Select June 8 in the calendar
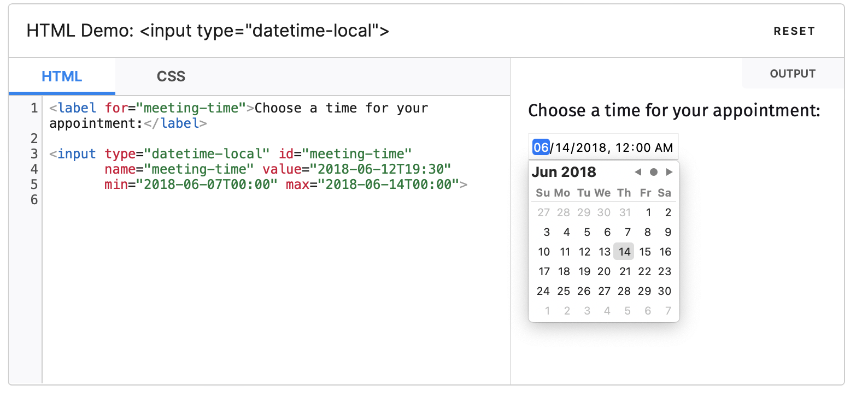The width and height of the screenshot is (868, 403). [647, 232]
